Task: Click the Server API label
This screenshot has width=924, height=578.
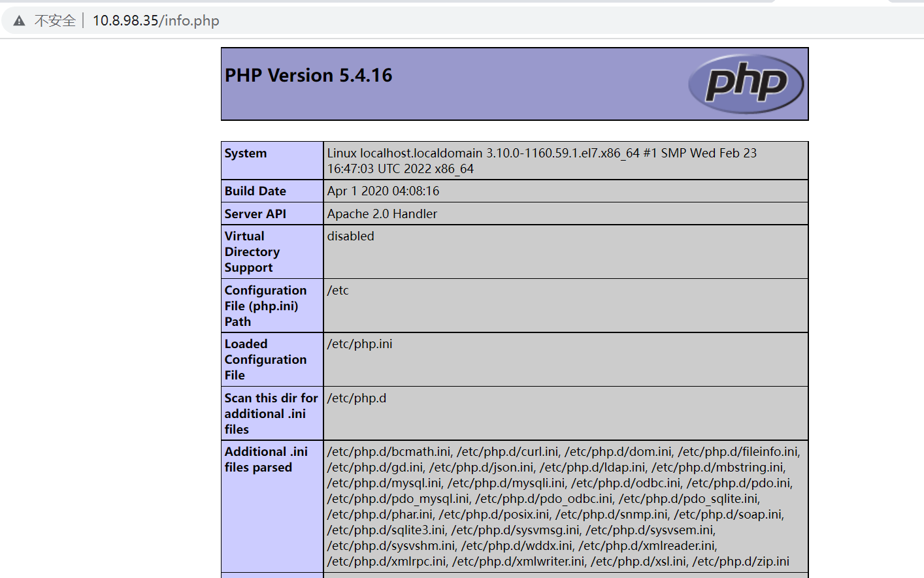Action: [256, 214]
